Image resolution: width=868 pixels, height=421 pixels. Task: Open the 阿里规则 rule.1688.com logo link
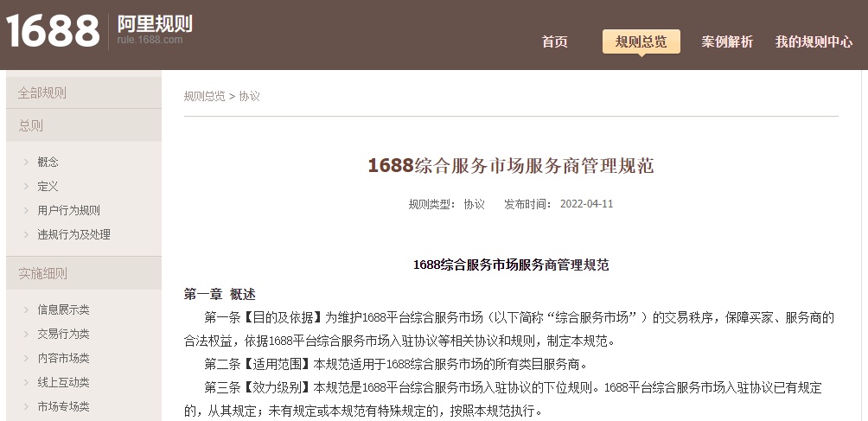pos(155,29)
